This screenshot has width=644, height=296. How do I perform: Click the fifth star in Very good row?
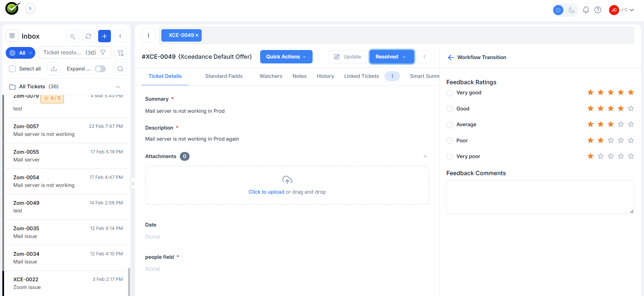(x=631, y=92)
